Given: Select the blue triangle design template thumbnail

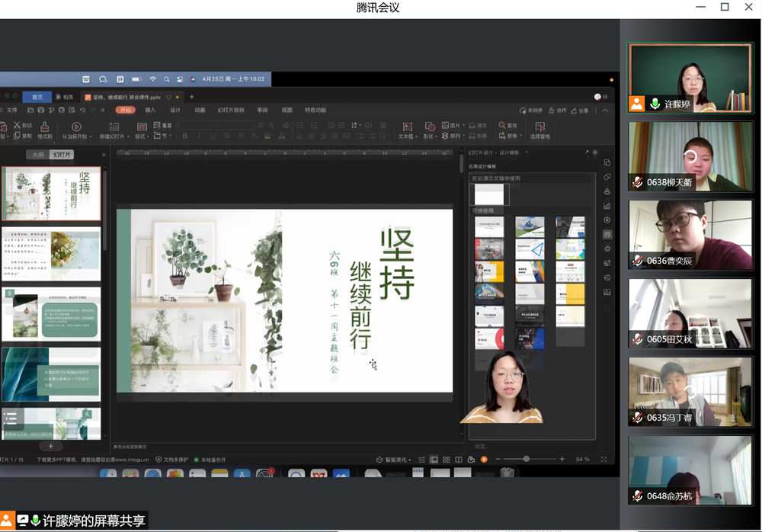Looking at the screenshot, I should pyautogui.click(x=530, y=249).
